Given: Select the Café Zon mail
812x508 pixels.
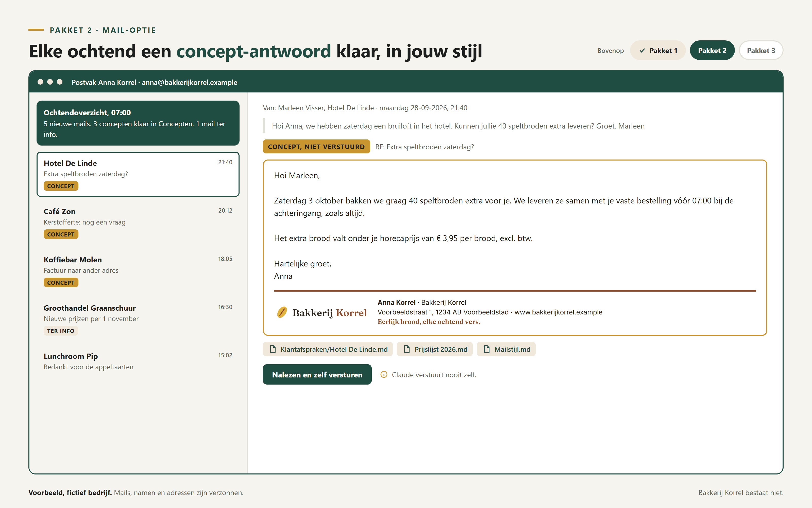Looking at the screenshot, I should (x=138, y=223).
